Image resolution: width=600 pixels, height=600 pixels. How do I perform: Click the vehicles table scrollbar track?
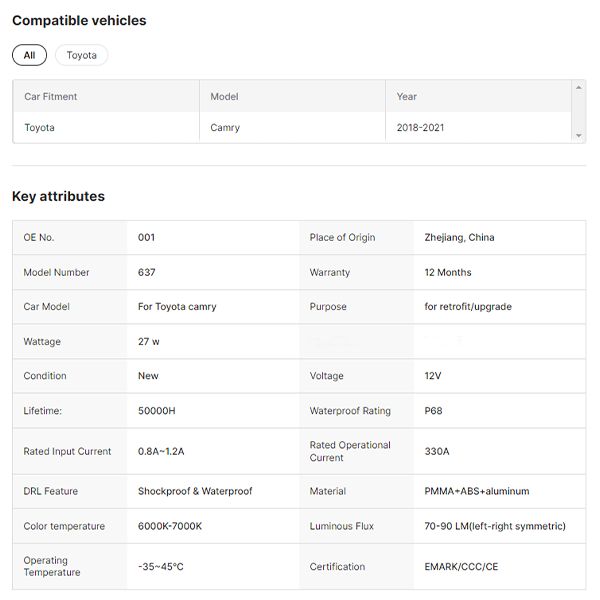[x=579, y=112]
